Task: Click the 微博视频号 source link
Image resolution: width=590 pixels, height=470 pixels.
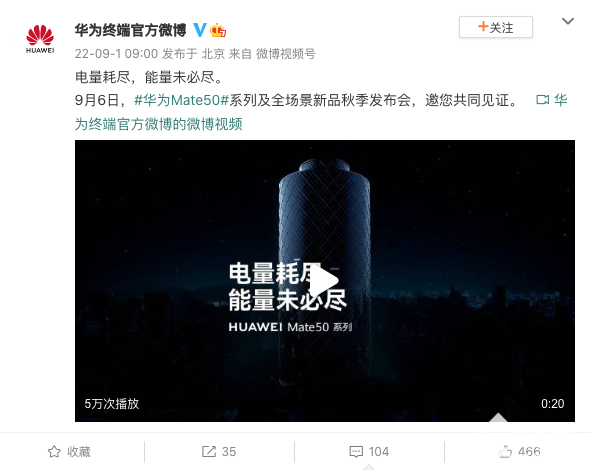Action: (x=286, y=54)
